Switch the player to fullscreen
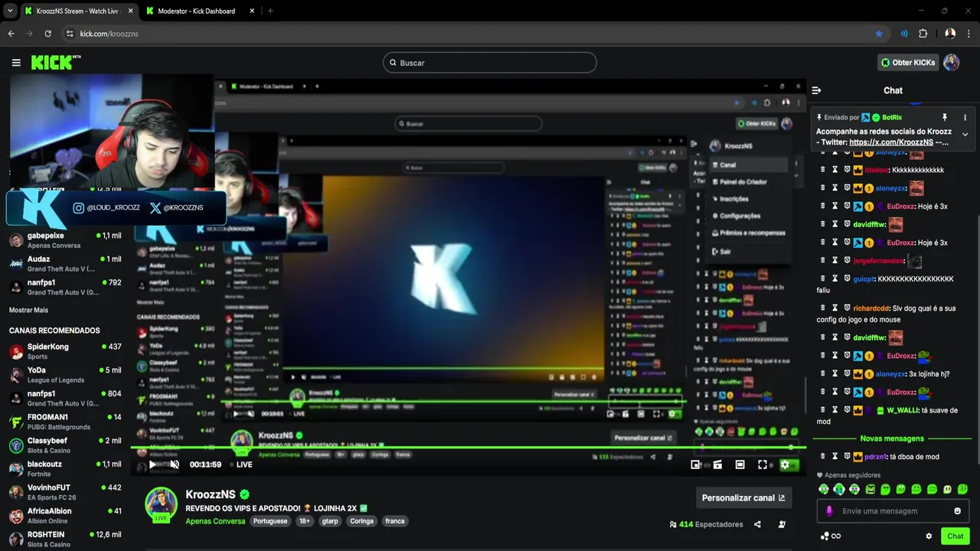Viewport: 980px width, 551px height. [x=762, y=465]
